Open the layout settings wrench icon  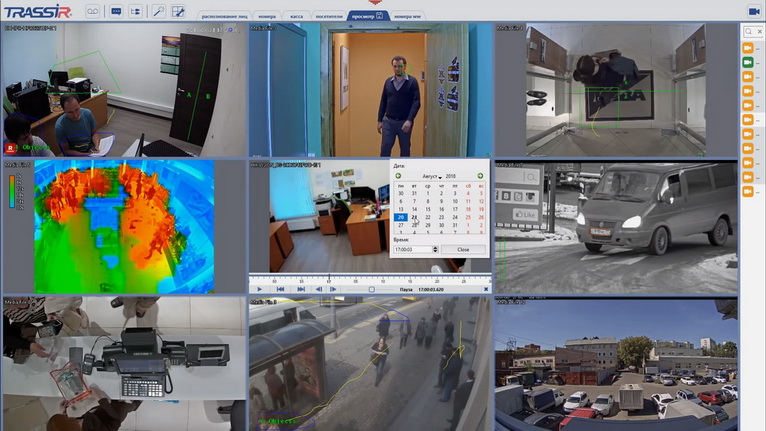pos(178,11)
